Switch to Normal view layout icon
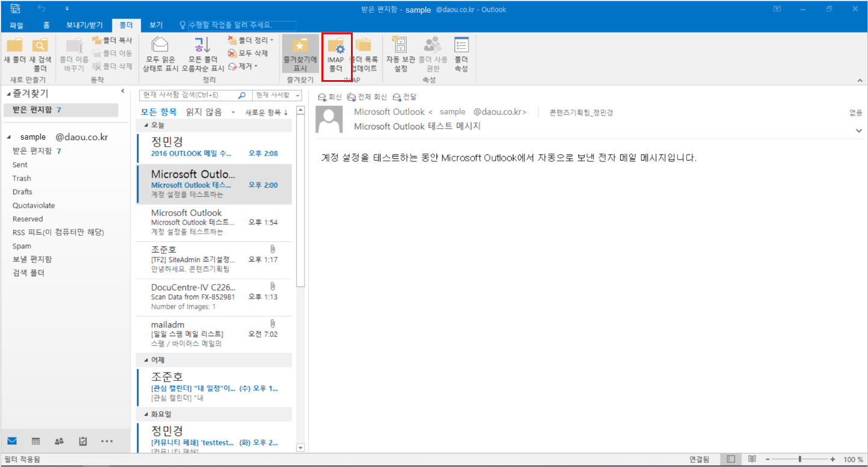Image resolution: width=868 pixels, height=467 pixels. pyautogui.click(x=731, y=459)
